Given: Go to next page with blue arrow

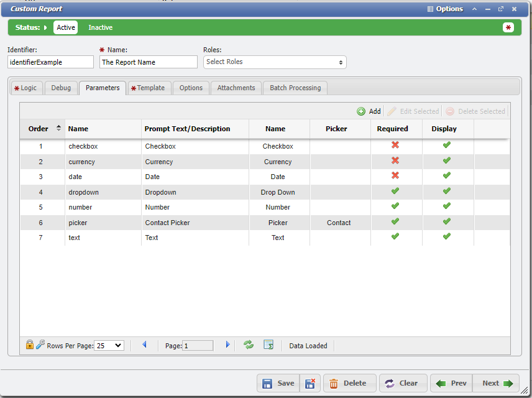Looking at the screenshot, I should 227,345.
